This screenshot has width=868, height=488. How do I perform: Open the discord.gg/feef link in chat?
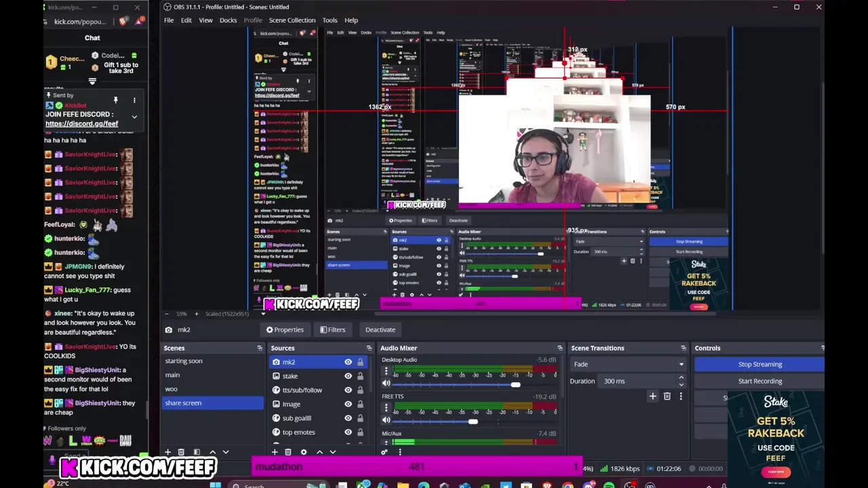(x=82, y=124)
